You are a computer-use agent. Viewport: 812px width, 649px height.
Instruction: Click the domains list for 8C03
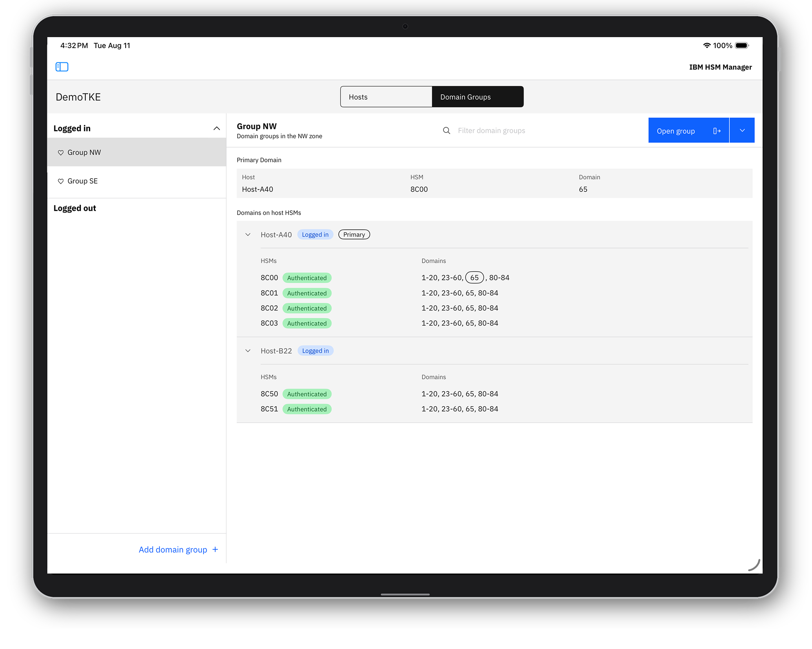pos(460,323)
